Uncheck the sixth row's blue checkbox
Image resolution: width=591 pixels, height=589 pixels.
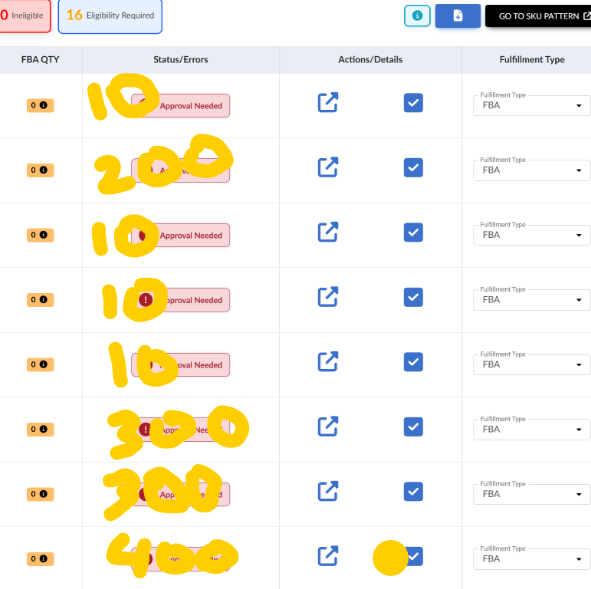pos(413,427)
